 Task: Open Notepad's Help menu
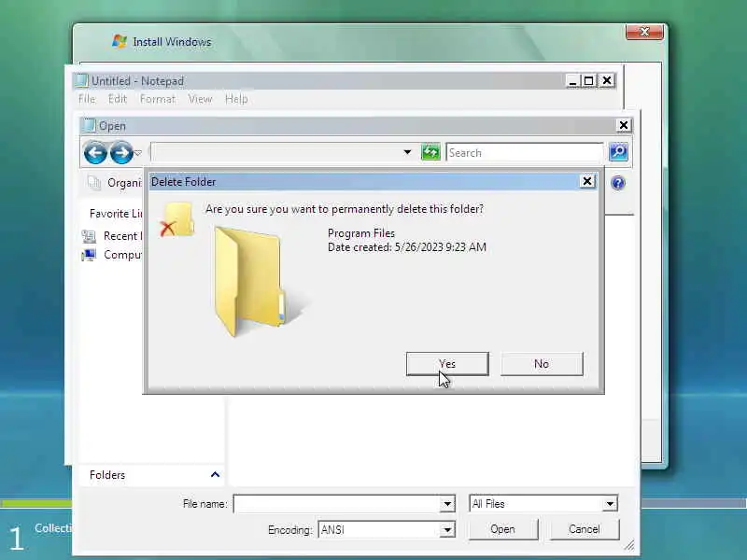pyautogui.click(x=236, y=99)
